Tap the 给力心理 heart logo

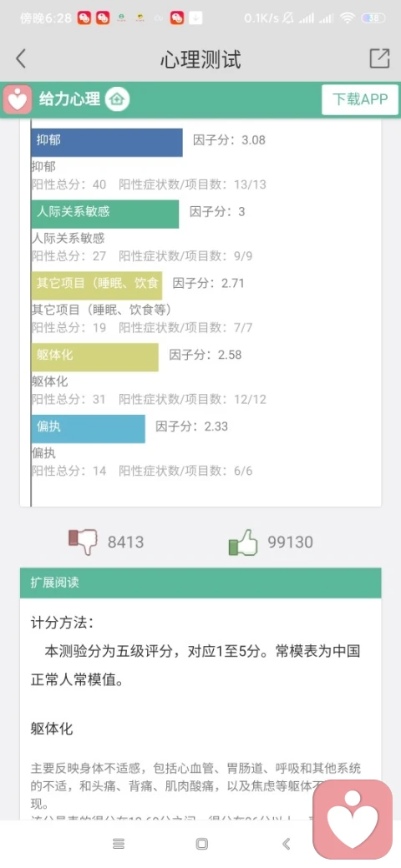[x=18, y=99]
